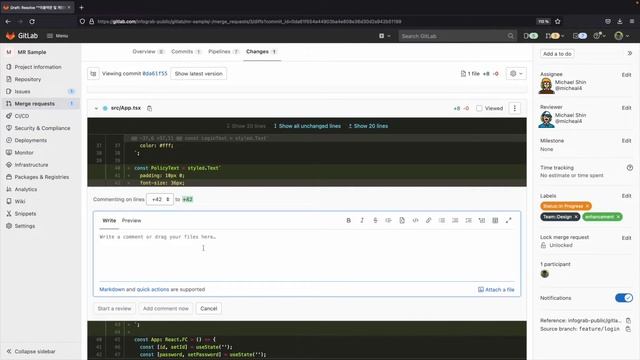This screenshot has height=360, width=640.
Task: Open To-Do list icon in navbar
Action: 579,36
